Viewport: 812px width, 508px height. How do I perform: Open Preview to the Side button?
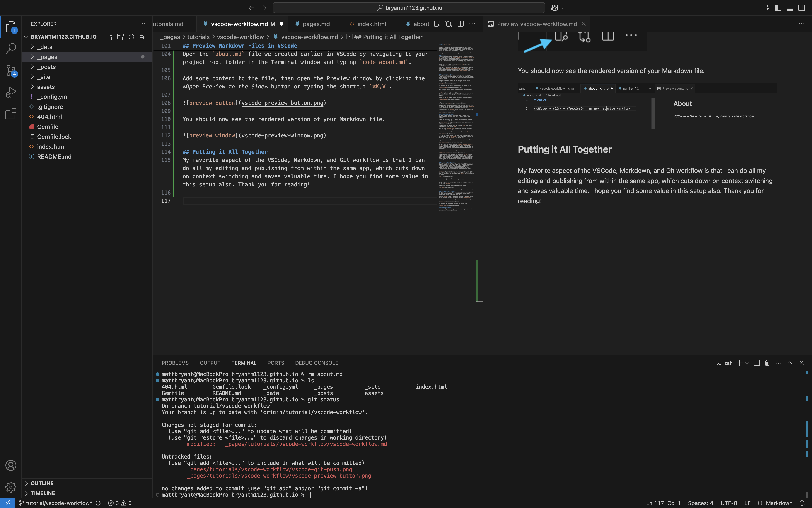(x=437, y=24)
